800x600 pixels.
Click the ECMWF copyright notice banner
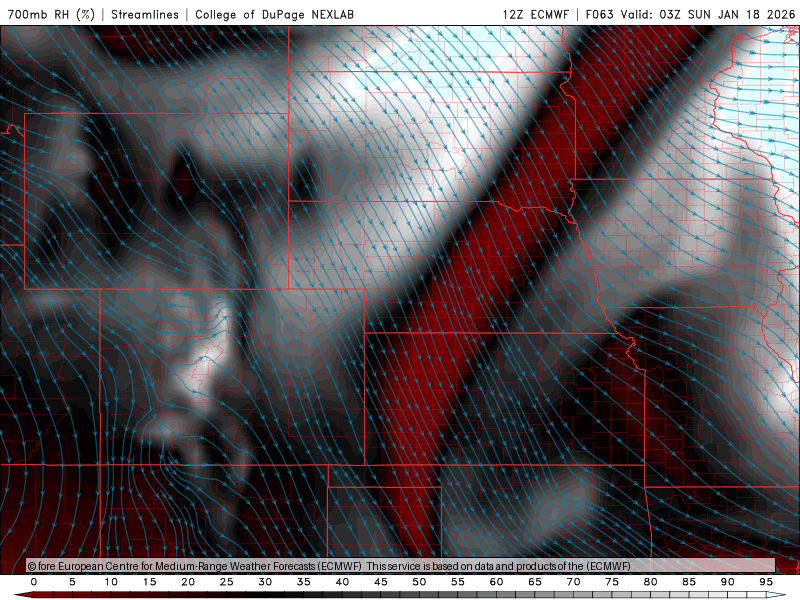(x=401, y=566)
